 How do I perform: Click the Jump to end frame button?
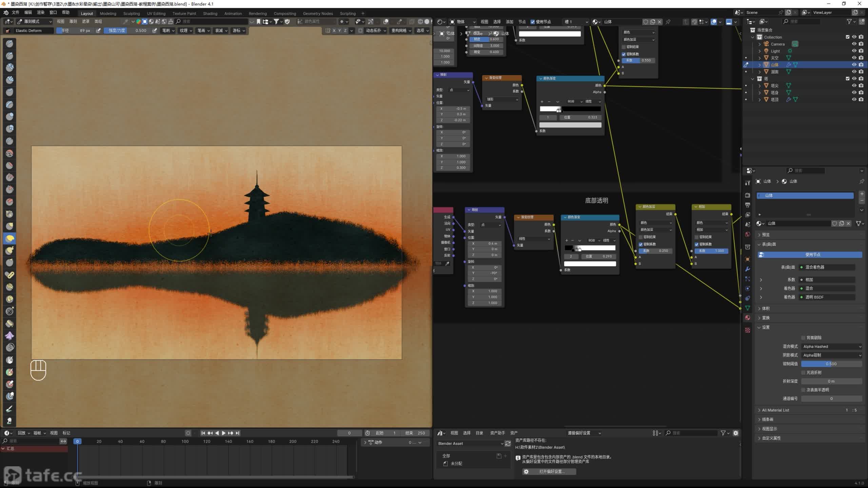click(238, 433)
